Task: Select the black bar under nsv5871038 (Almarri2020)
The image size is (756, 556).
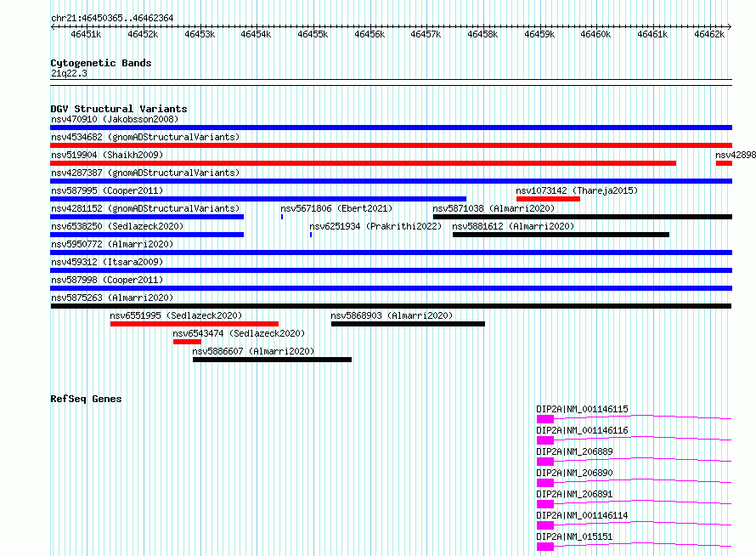Action: point(583,217)
